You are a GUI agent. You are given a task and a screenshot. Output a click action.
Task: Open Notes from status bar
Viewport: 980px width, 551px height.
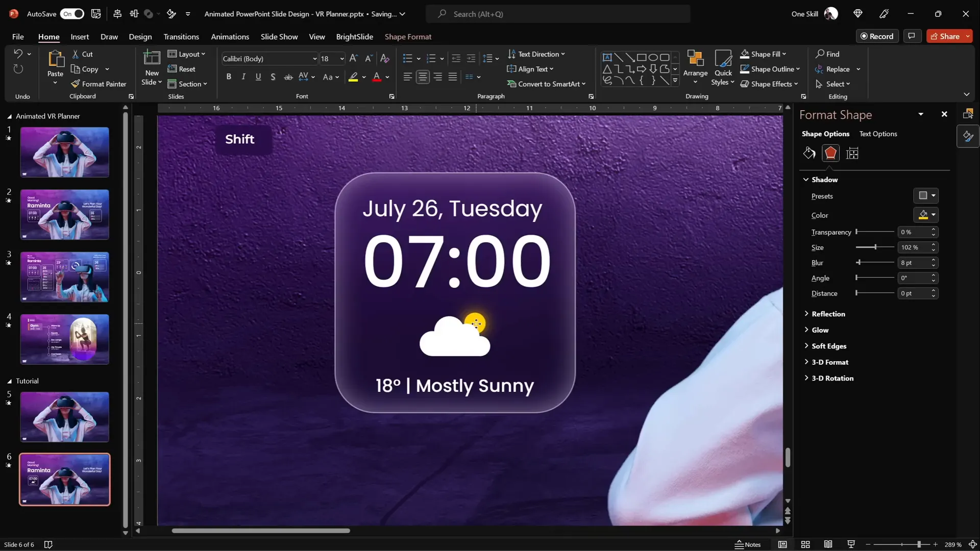pos(748,544)
